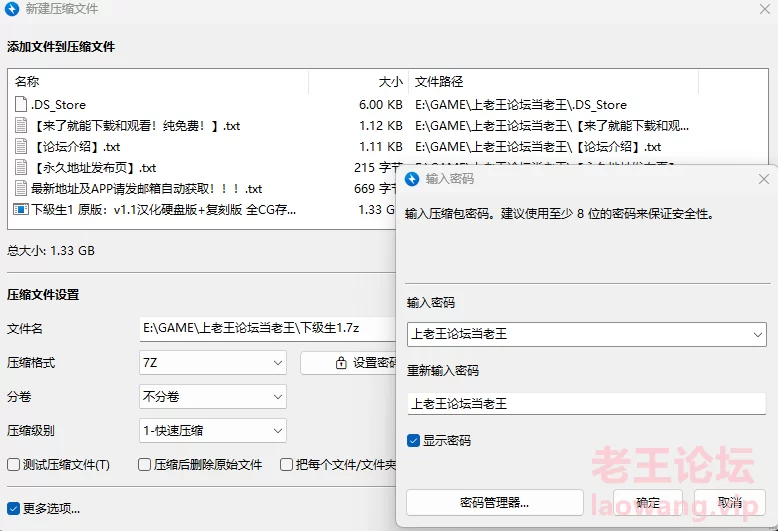Screen dimensions: 778x531
Task: Select 最新地址及APP请发邮箱自动获取 file name
Action: coord(146,189)
